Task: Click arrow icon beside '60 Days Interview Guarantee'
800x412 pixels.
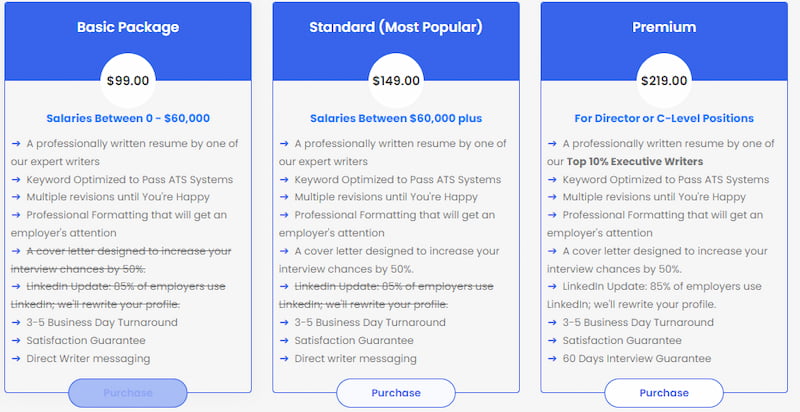Action: pos(552,358)
